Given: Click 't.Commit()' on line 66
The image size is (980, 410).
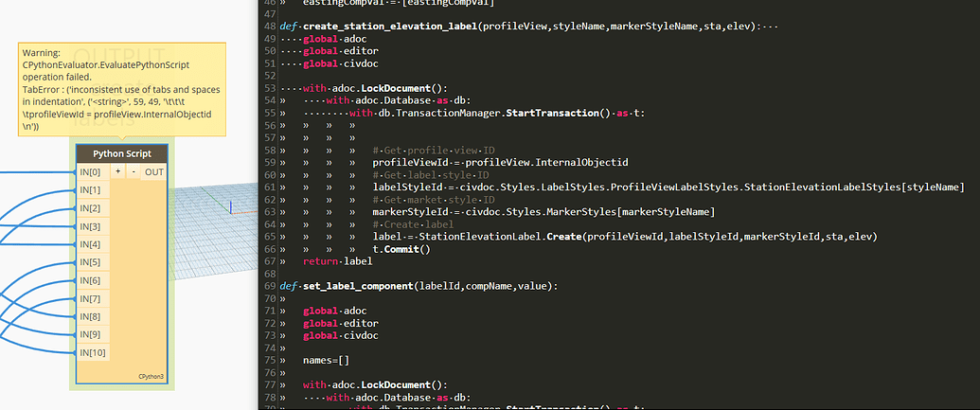Looking at the screenshot, I should 401,249.
